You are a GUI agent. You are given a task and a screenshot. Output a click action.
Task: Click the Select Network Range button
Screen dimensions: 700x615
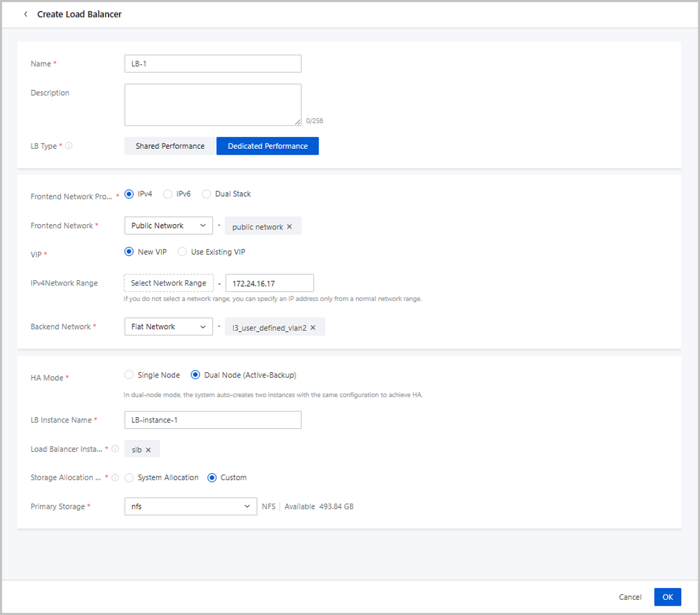pos(169,283)
